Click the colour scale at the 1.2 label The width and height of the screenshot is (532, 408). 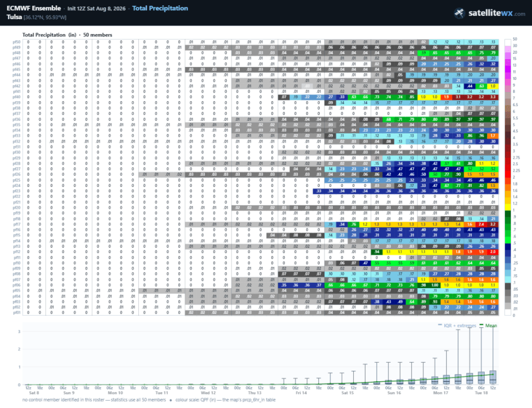point(515,203)
